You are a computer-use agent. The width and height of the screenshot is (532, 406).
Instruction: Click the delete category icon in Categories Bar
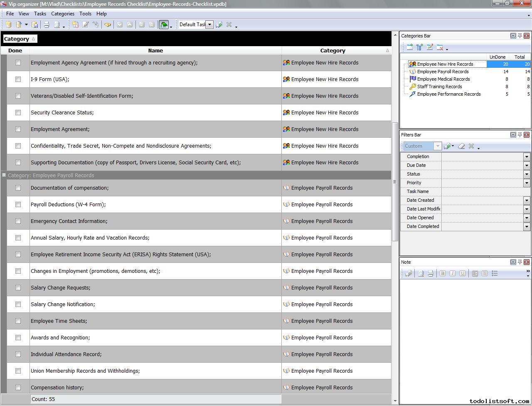pyautogui.click(x=440, y=47)
